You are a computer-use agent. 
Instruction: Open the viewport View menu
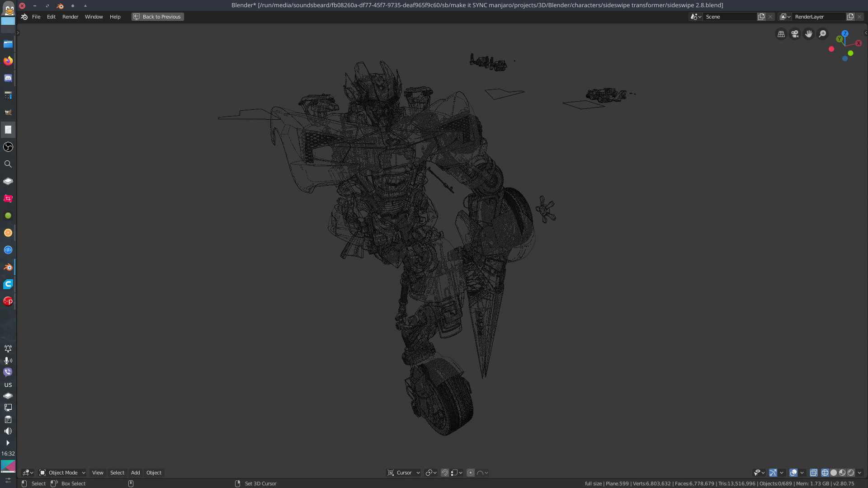98,473
